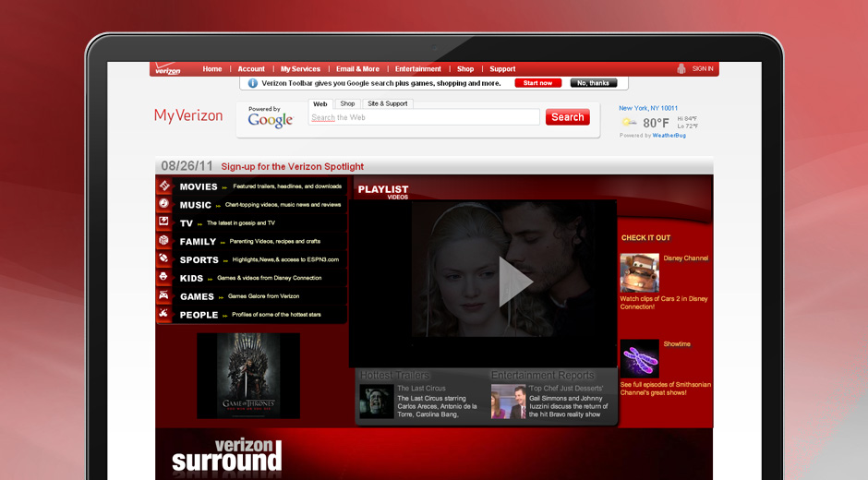The width and height of the screenshot is (868, 480).
Task: Open the SPORTS section label
Action: [x=199, y=260]
